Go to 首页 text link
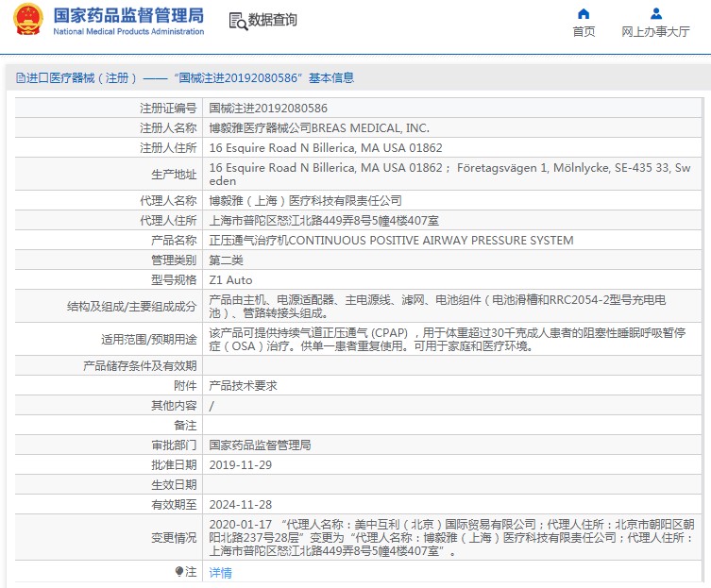 click(x=584, y=32)
